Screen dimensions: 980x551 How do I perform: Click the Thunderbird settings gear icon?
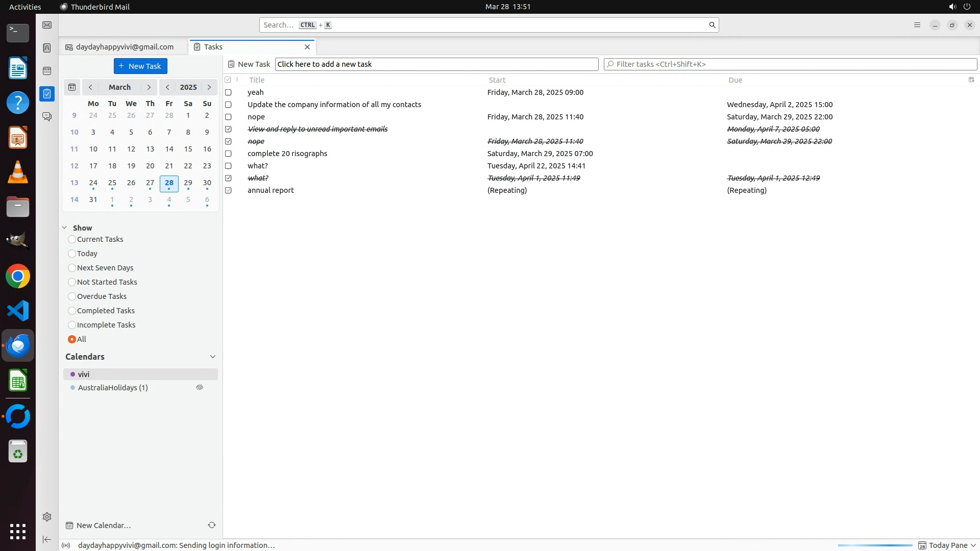(47, 517)
